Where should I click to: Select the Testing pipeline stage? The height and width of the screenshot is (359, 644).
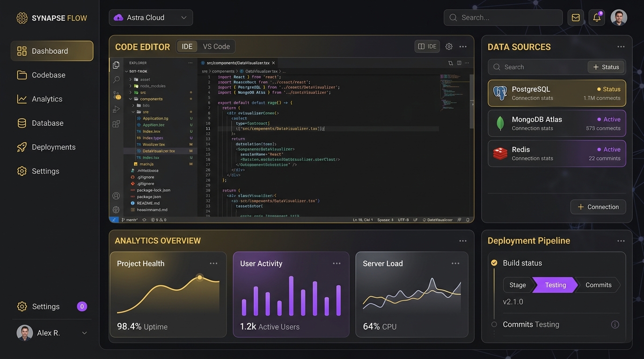pos(555,285)
